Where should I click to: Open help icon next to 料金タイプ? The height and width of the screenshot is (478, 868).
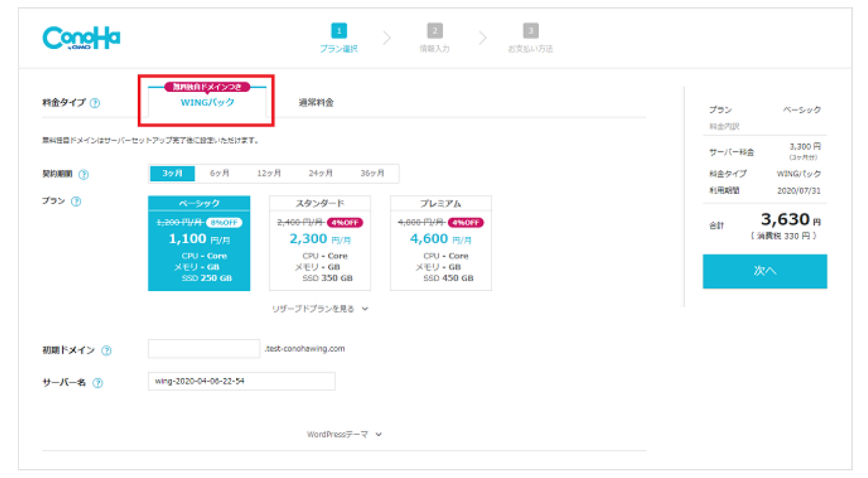pos(95,103)
